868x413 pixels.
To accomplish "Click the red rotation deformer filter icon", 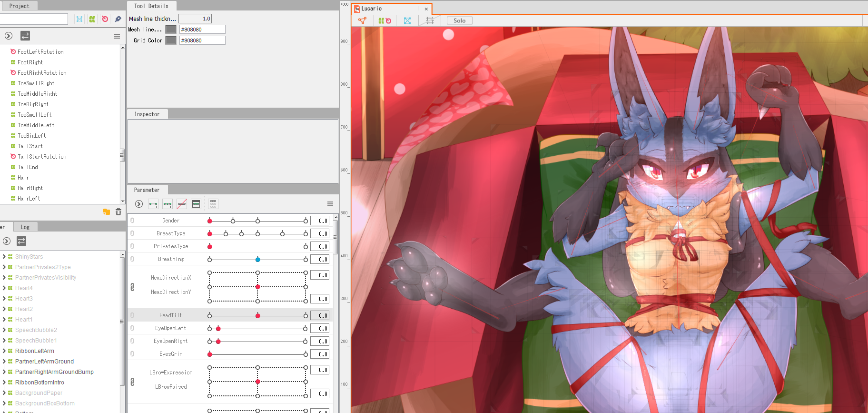I will [105, 19].
